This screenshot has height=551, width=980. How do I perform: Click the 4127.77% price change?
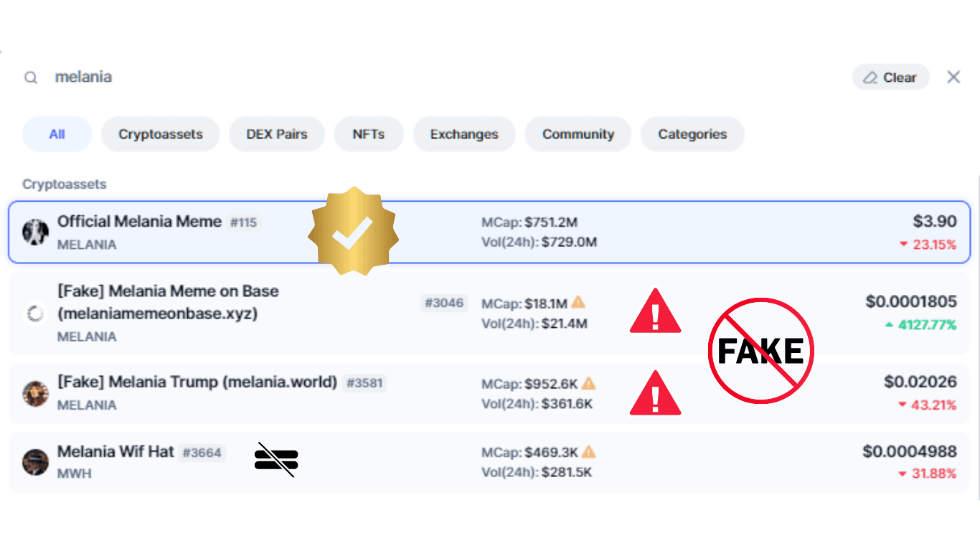click(920, 325)
